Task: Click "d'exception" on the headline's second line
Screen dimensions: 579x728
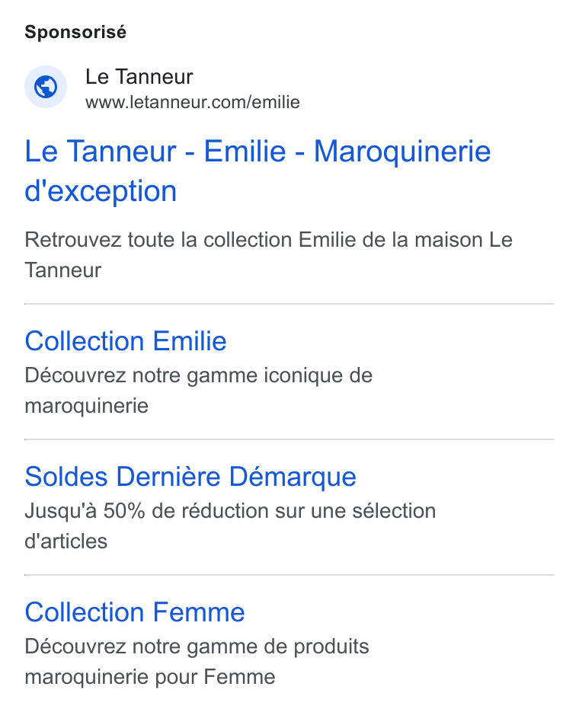Action: pyautogui.click(x=101, y=191)
